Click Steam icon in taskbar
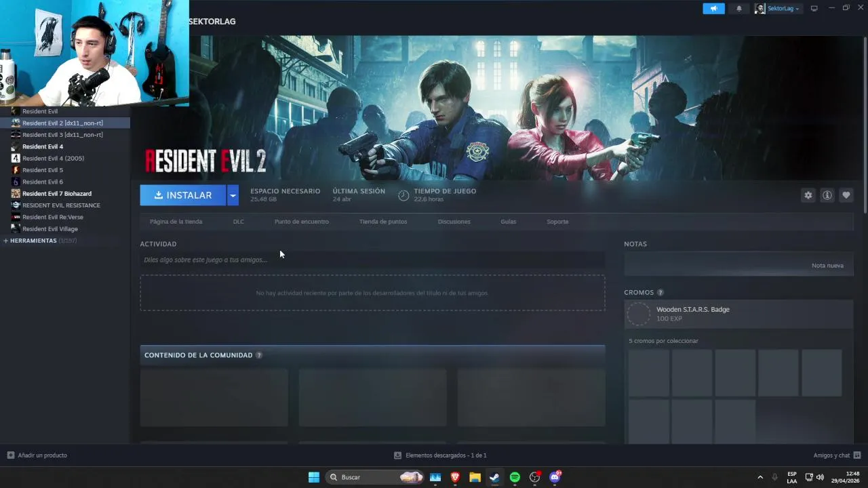Image resolution: width=868 pixels, height=488 pixels. [x=495, y=477]
